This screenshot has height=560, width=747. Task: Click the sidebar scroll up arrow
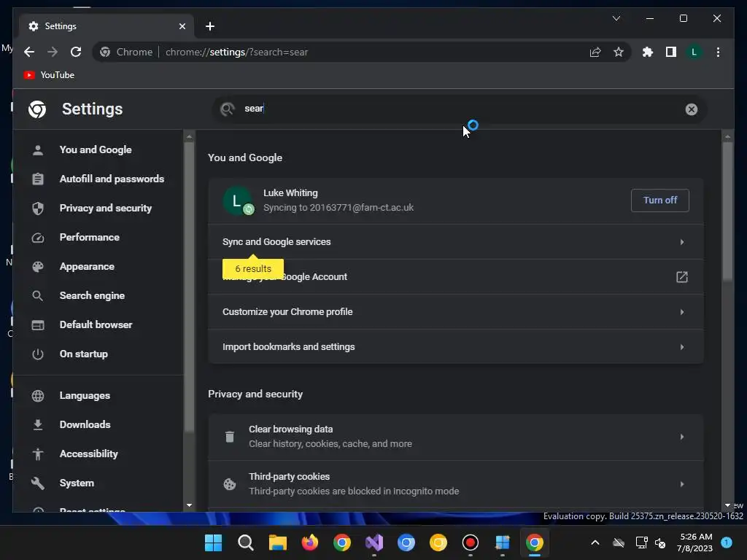tap(189, 136)
